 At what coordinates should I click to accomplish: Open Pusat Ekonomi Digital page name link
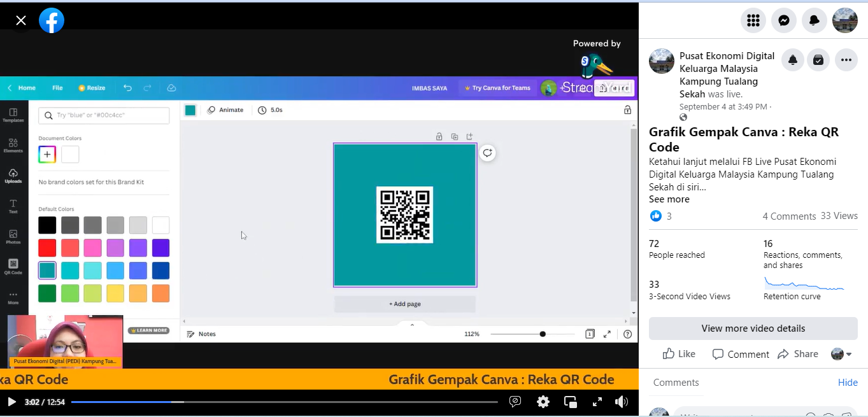[x=727, y=75]
